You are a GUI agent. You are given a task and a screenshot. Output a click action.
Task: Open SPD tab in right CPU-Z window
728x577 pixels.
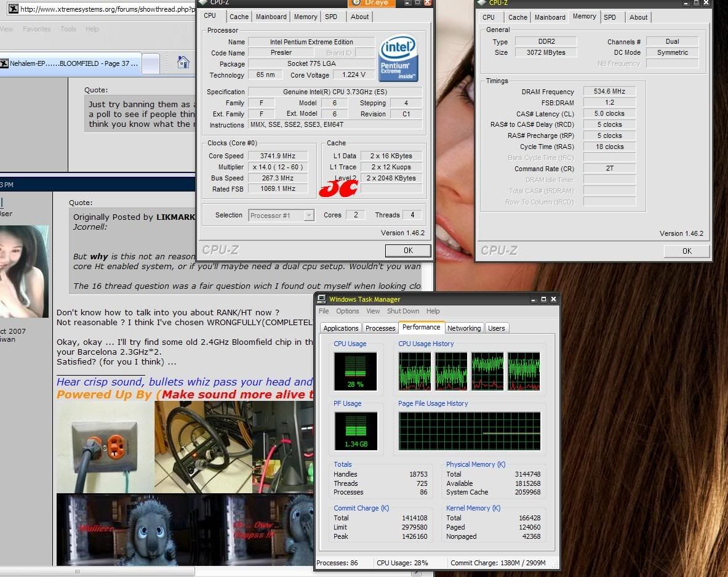pos(610,17)
